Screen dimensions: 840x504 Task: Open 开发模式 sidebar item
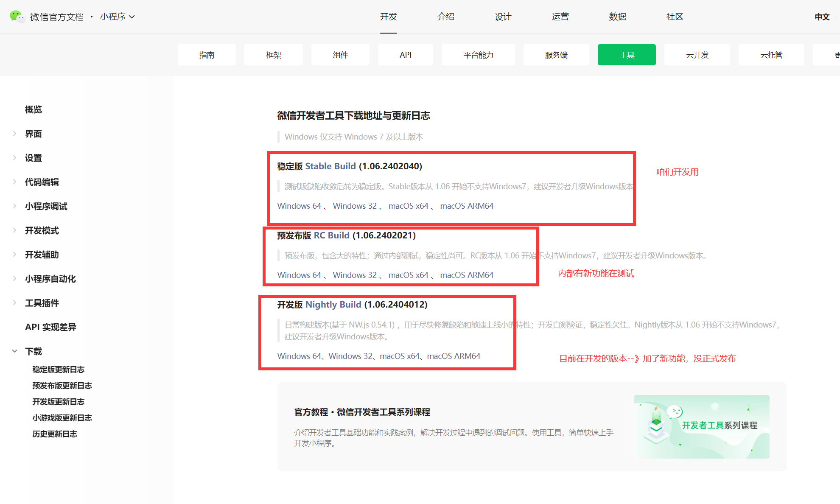coord(42,230)
